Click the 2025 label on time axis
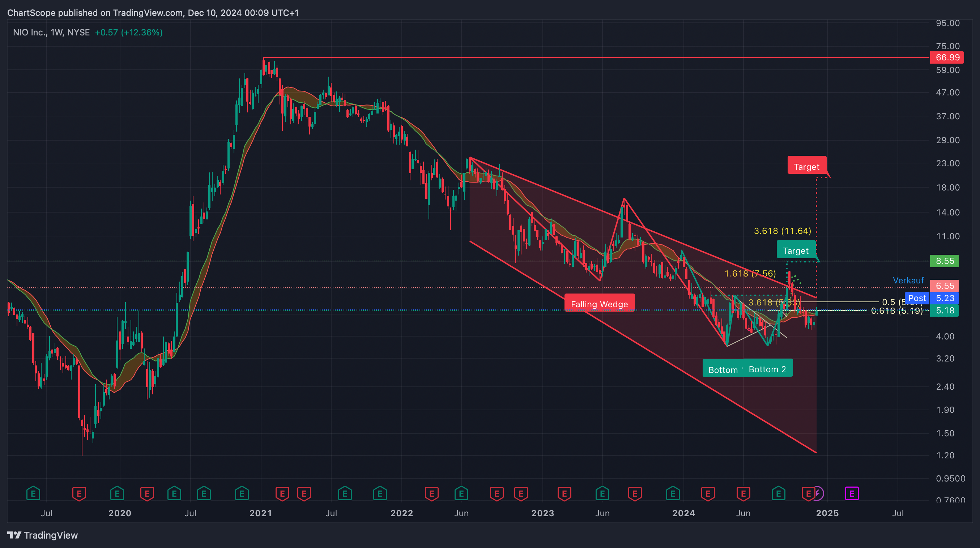This screenshot has height=548, width=980. coord(827,513)
